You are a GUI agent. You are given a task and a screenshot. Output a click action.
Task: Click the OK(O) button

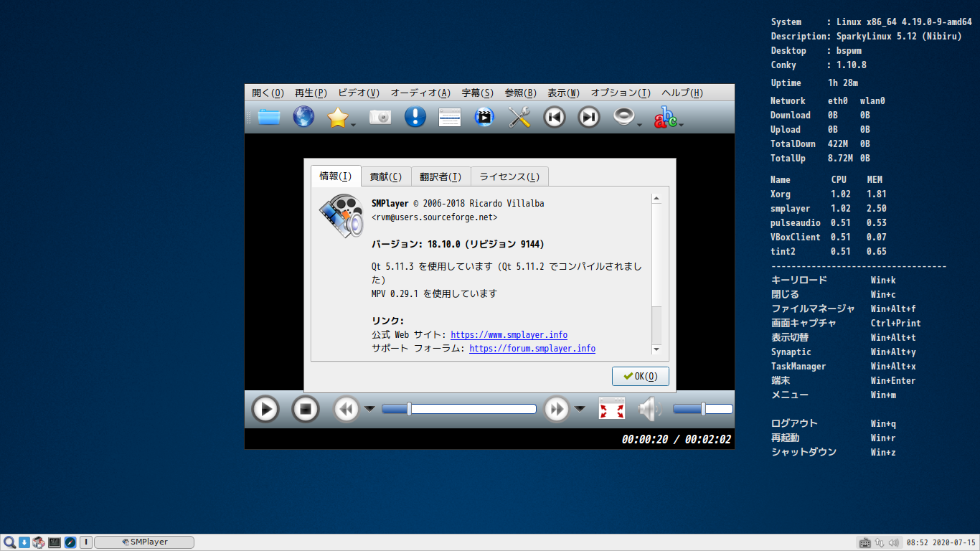point(641,376)
